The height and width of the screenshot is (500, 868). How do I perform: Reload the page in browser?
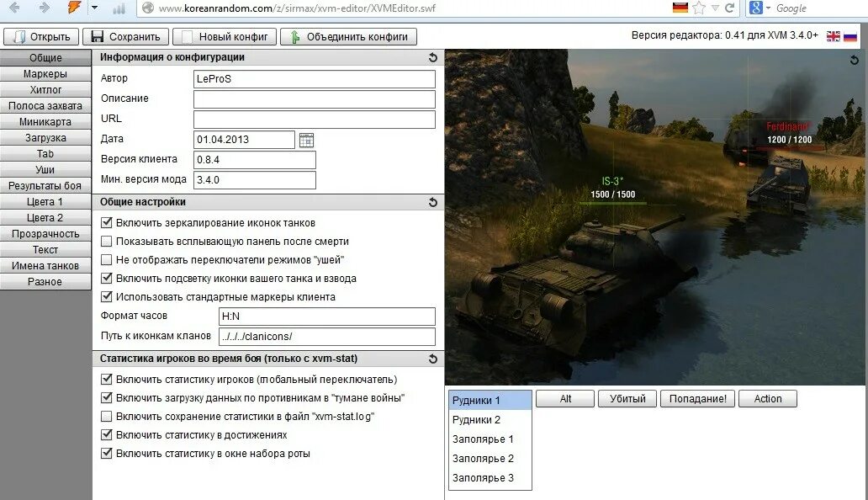click(729, 8)
